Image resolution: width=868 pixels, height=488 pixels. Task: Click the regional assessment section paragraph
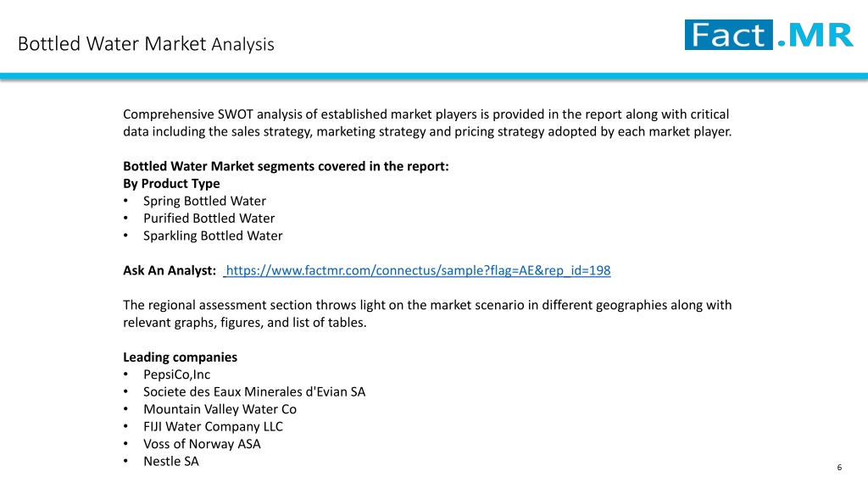pos(427,313)
